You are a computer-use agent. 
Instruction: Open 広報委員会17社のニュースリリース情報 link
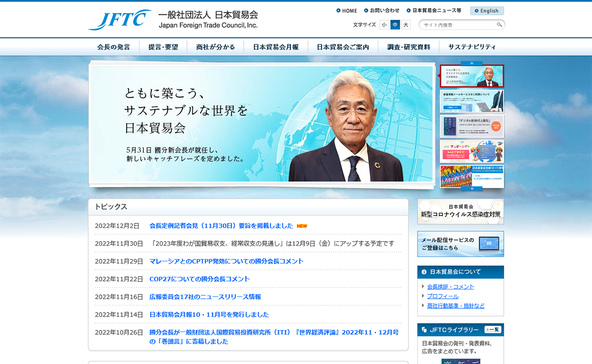coord(205,297)
